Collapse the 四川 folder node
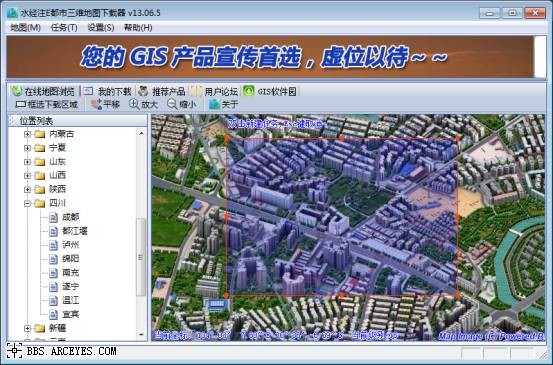The width and height of the screenshot is (553, 365). click(x=27, y=203)
